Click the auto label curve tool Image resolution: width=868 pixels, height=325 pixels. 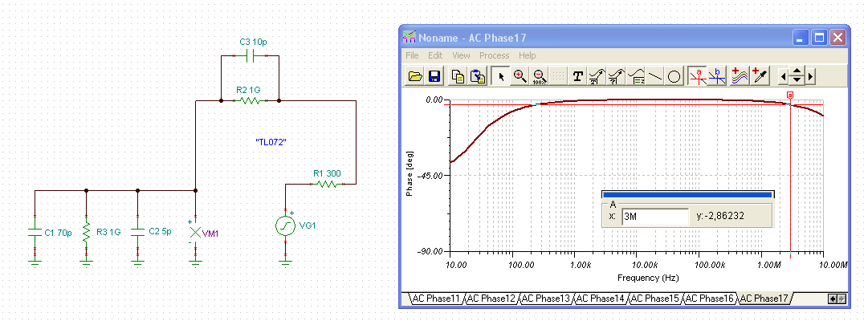pyautogui.click(x=596, y=76)
